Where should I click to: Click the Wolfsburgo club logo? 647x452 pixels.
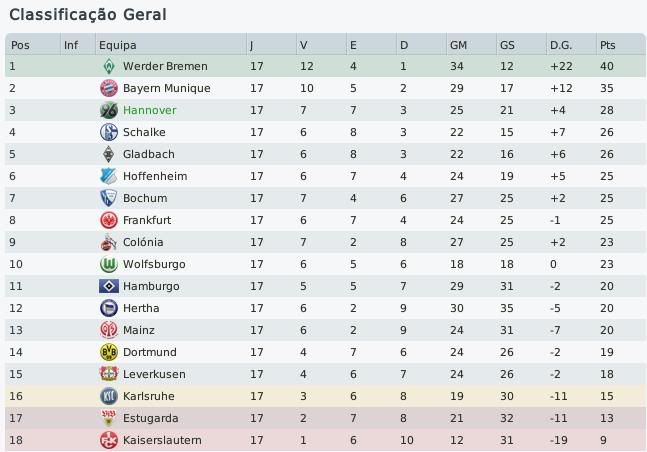tap(108, 265)
